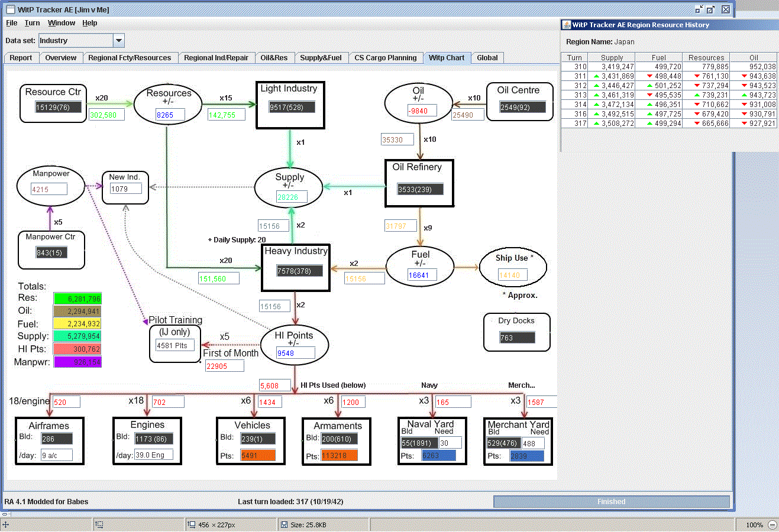
Task: Click the move crosshair icon in the status bar
Action: click(x=5, y=524)
